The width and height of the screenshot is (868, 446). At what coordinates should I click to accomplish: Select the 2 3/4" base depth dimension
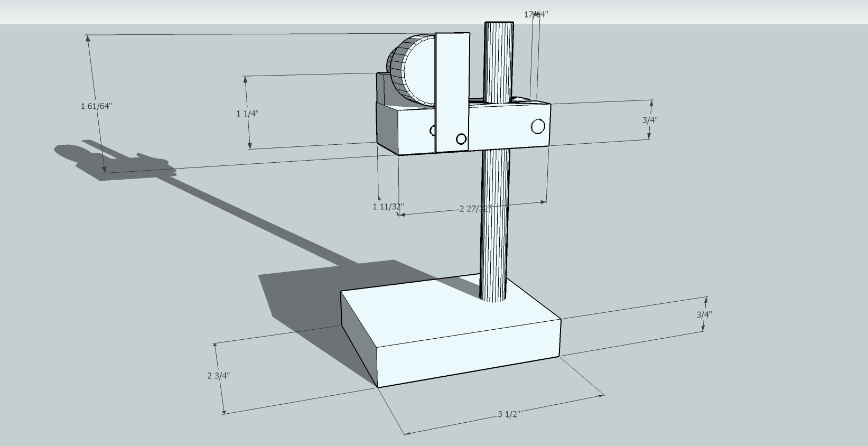(218, 376)
